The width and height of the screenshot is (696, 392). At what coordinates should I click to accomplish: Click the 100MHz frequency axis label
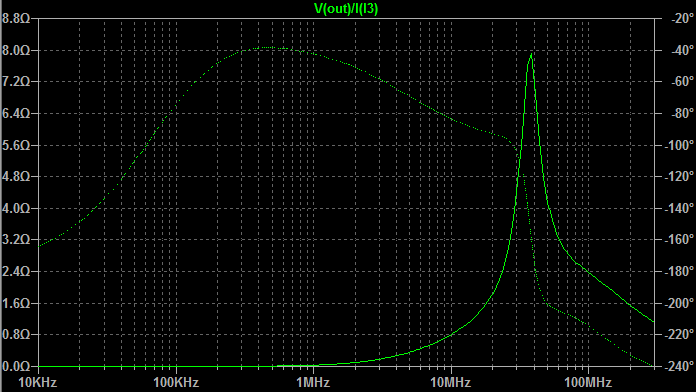click(x=588, y=382)
